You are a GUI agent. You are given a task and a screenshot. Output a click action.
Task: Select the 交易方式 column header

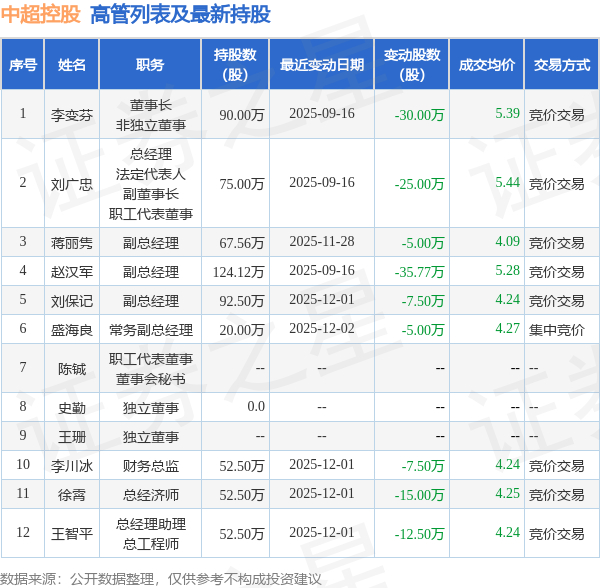562,65
